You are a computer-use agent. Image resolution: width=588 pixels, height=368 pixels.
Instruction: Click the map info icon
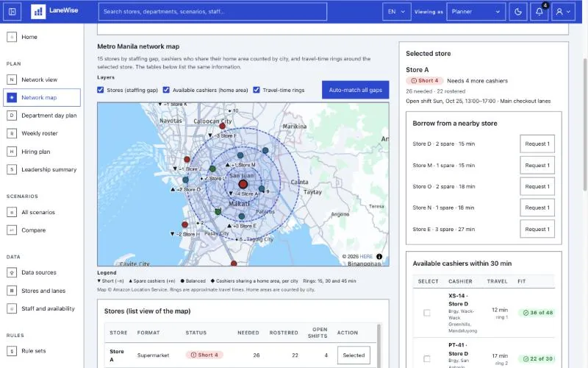tap(379, 256)
